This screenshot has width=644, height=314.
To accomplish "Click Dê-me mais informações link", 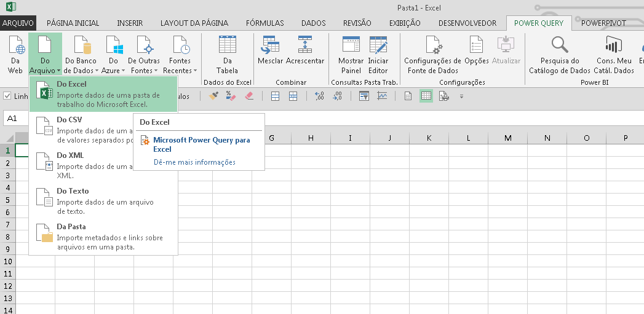I will click(194, 162).
